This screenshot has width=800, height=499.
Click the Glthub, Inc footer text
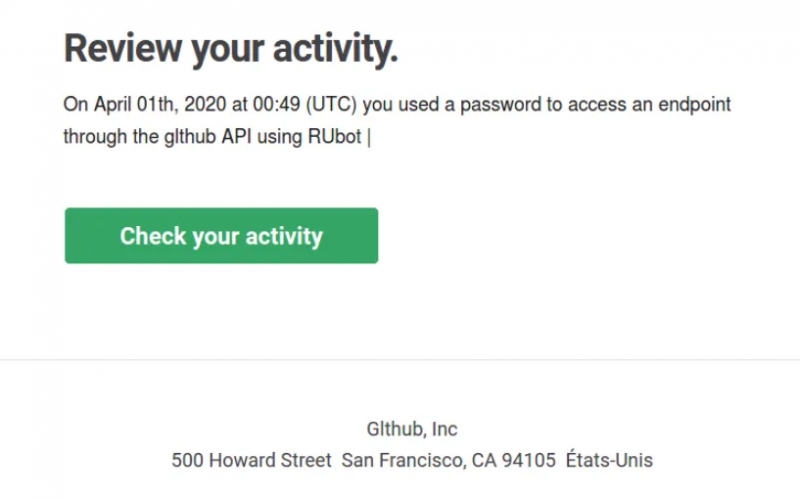[x=412, y=429]
